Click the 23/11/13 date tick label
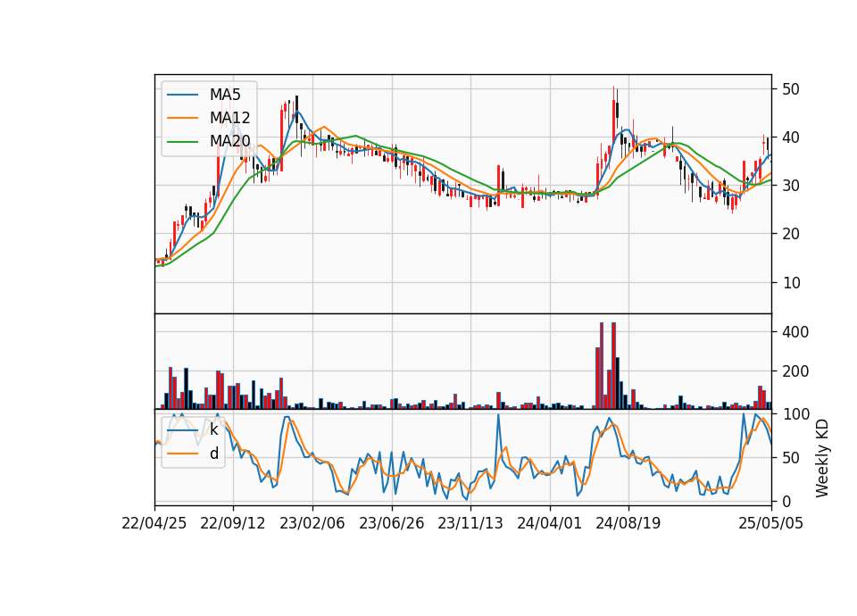 pyautogui.click(x=470, y=523)
